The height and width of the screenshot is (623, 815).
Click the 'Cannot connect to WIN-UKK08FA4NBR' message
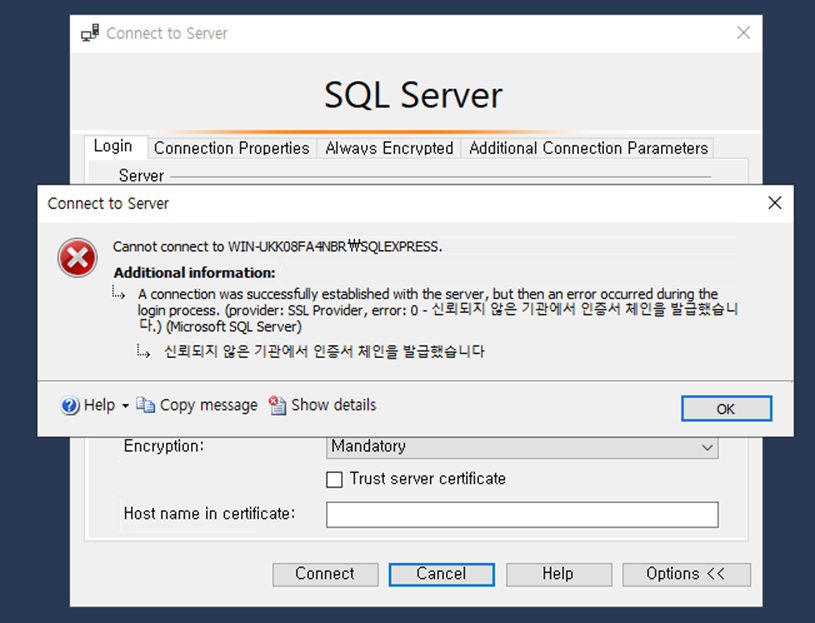click(278, 246)
